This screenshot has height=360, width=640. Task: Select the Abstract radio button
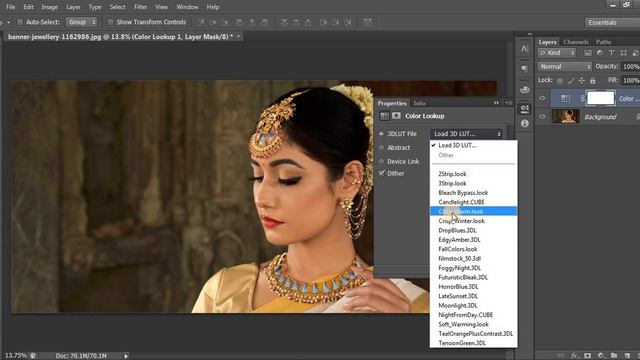pos(381,148)
